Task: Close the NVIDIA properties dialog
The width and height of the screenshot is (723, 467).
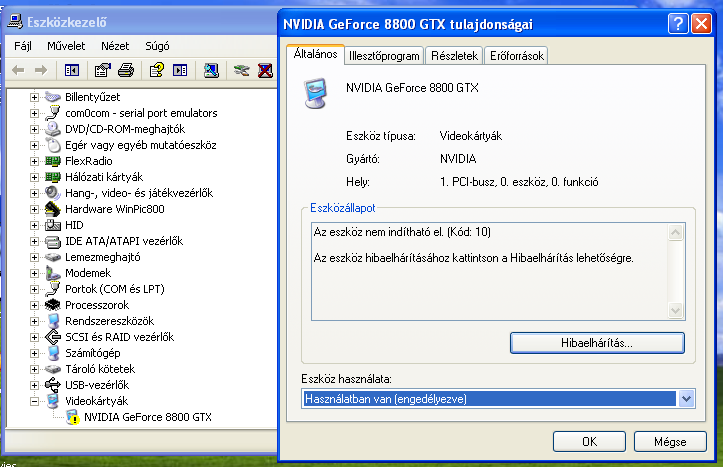Action: (701, 23)
